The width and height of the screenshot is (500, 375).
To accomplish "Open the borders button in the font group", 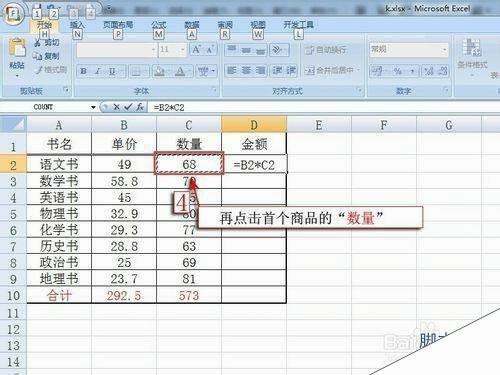I will coord(139,71).
